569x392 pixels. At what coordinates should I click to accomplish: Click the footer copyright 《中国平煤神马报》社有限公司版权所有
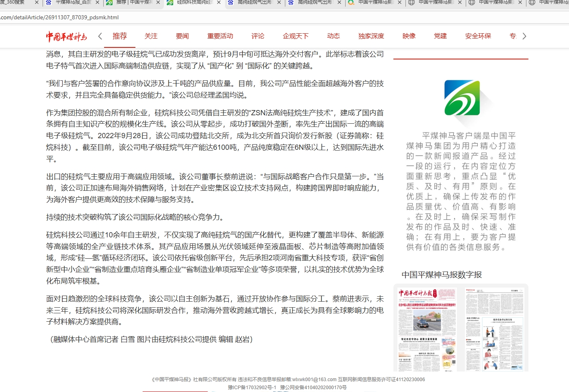(194, 380)
